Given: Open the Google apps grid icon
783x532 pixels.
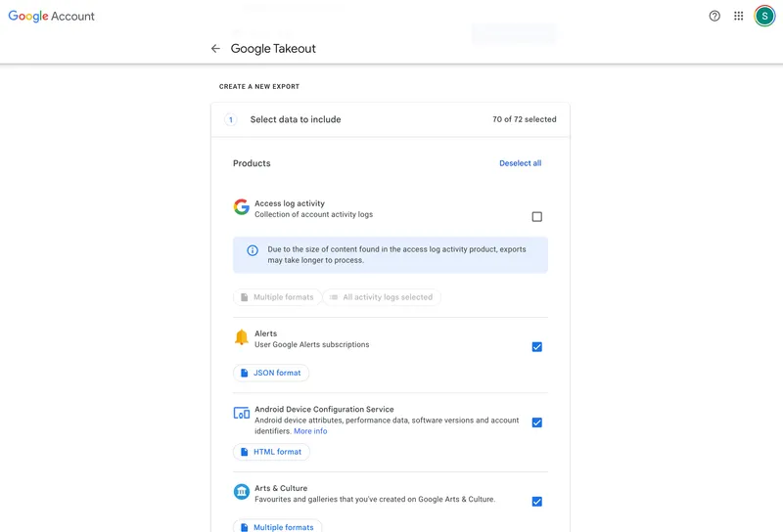Looking at the screenshot, I should pos(739,16).
